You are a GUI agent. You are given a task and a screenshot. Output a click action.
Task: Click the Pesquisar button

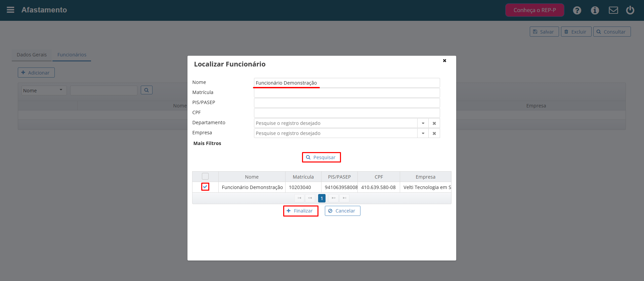[x=321, y=157]
